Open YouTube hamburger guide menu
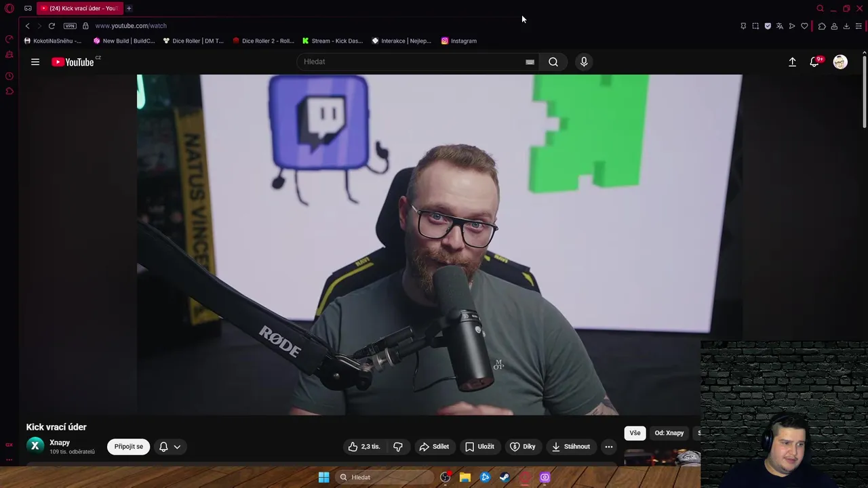This screenshot has width=868, height=488. (35, 62)
